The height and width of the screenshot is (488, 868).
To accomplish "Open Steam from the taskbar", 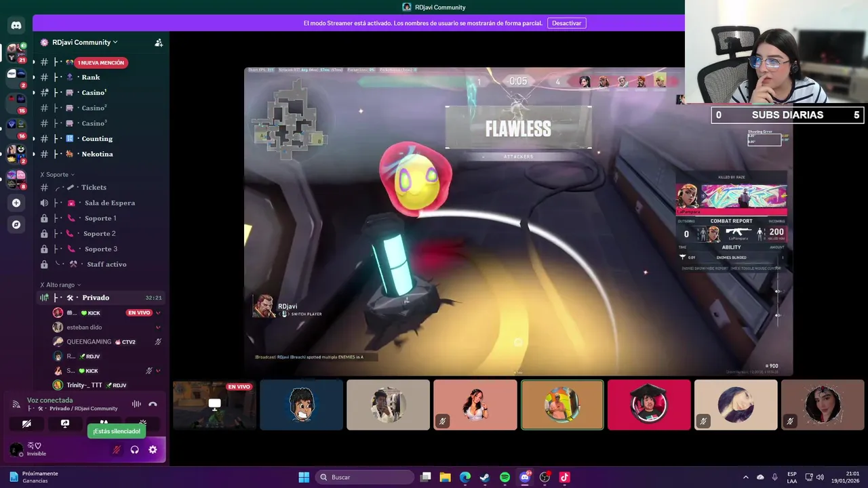I will point(485,477).
